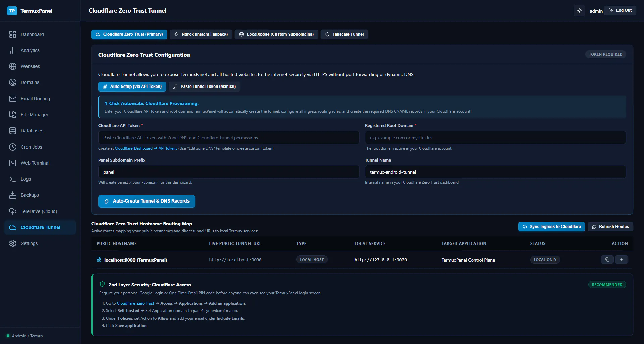Click the admin username in the header
The height and width of the screenshot is (344, 644).
596,11
